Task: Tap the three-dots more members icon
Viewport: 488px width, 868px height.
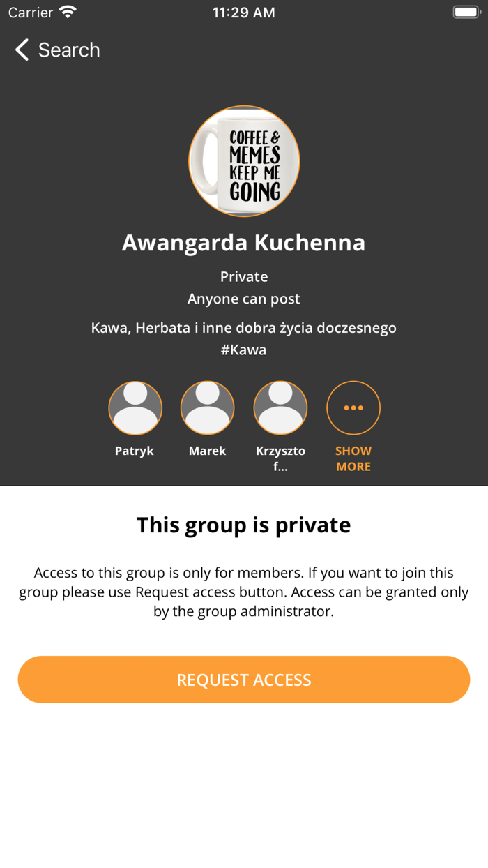Action: pyautogui.click(x=353, y=408)
